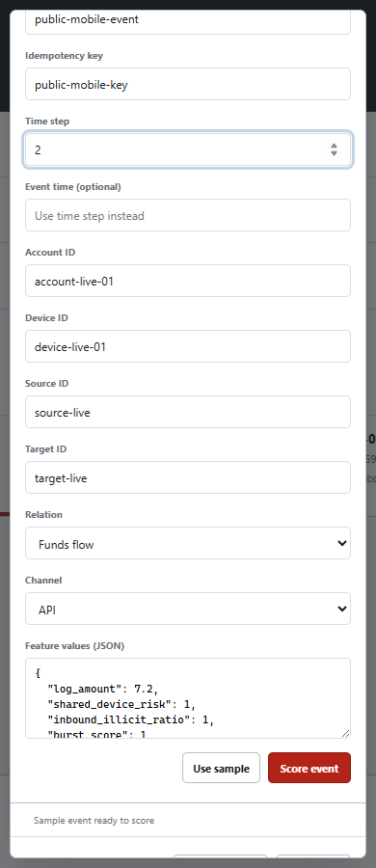376x868 pixels.
Task: Click the Event time optional field
Action: [188, 215]
